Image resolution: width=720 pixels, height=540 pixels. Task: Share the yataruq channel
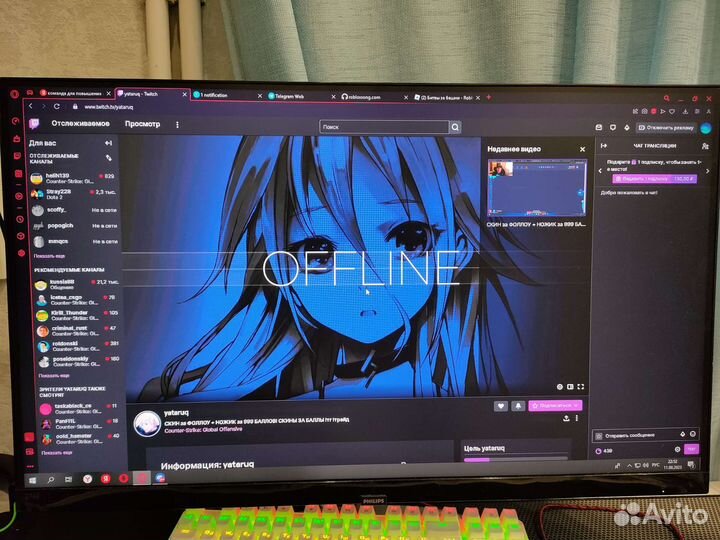point(566,418)
